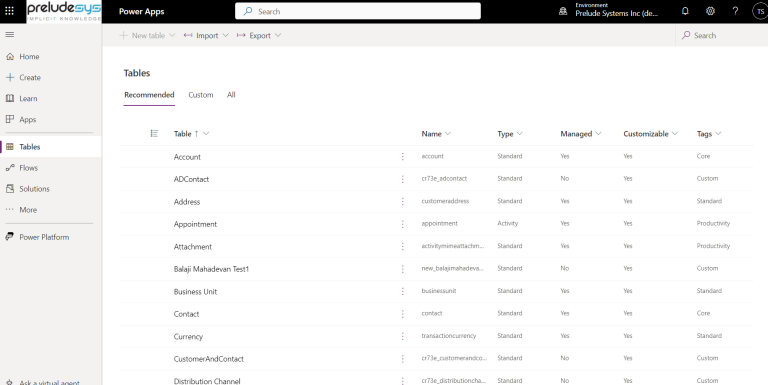Open the Business Unit table
Screen dimensions: 768x385
[x=195, y=291]
